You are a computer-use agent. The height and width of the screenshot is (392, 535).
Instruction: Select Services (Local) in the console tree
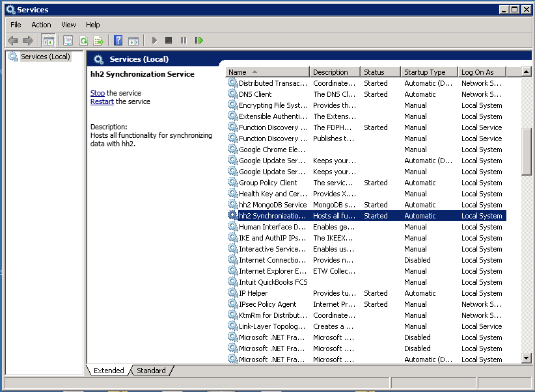[44, 57]
